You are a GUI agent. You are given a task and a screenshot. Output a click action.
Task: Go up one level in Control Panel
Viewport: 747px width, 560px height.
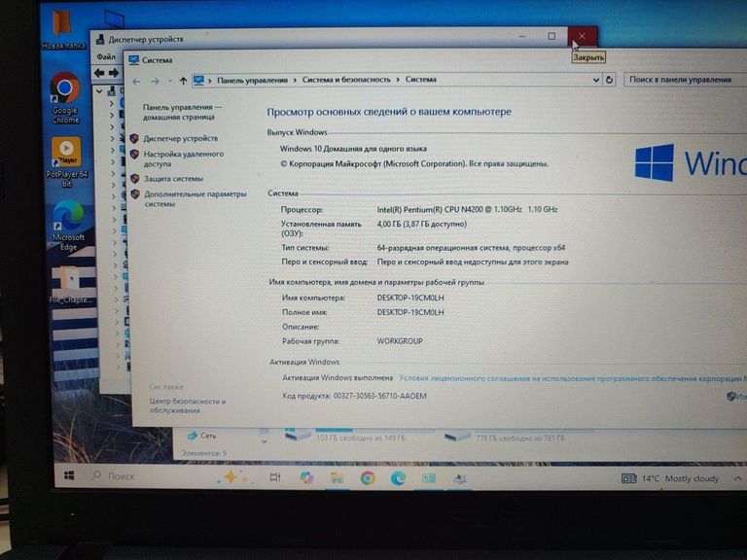(183, 81)
